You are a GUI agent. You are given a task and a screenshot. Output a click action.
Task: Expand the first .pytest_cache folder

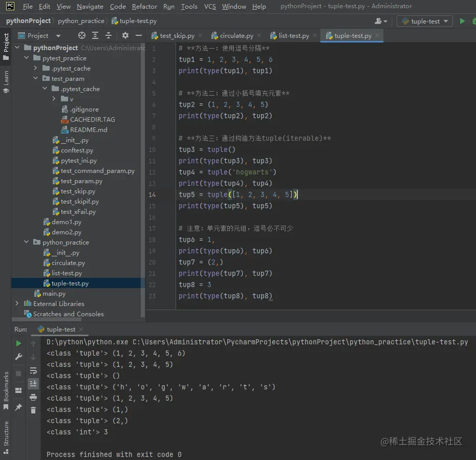click(x=35, y=68)
